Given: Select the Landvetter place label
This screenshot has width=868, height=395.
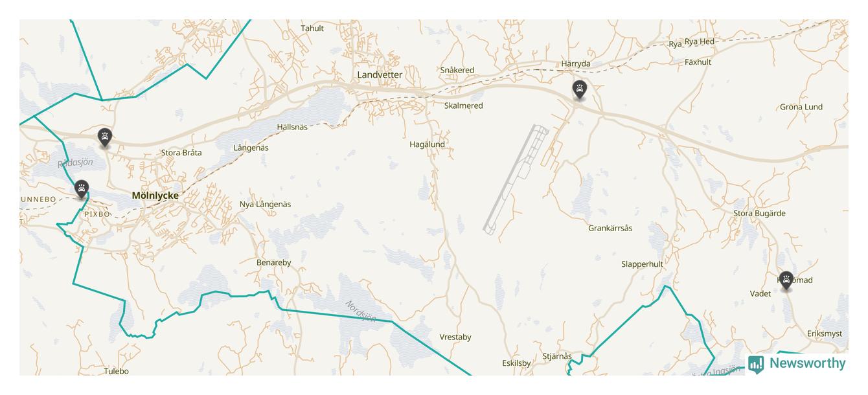Looking at the screenshot, I should [380, 74].
